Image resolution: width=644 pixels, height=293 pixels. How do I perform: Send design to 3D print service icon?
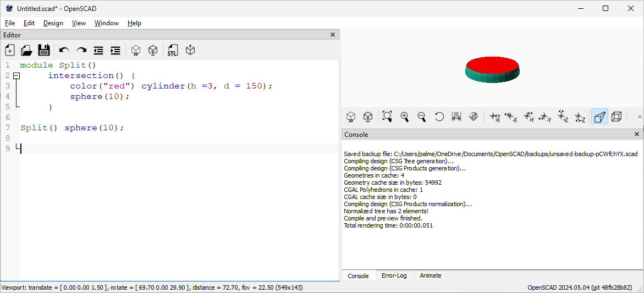pos(190,51)
